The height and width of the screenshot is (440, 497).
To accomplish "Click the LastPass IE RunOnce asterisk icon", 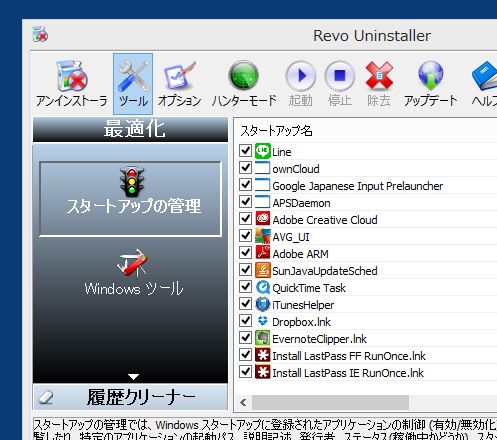I will coord(263,372).
